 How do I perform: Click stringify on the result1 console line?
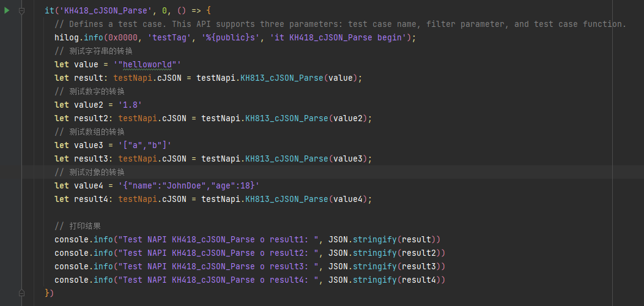[x=374, y=240]
